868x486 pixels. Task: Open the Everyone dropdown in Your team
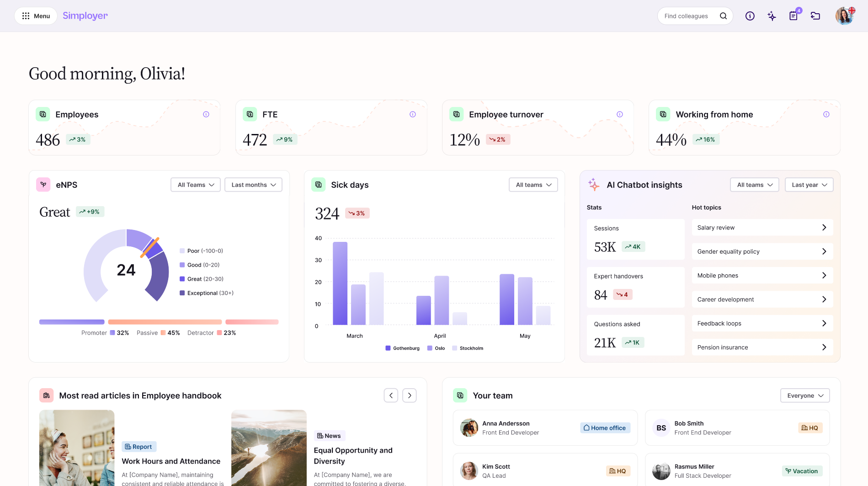[804, 395]
